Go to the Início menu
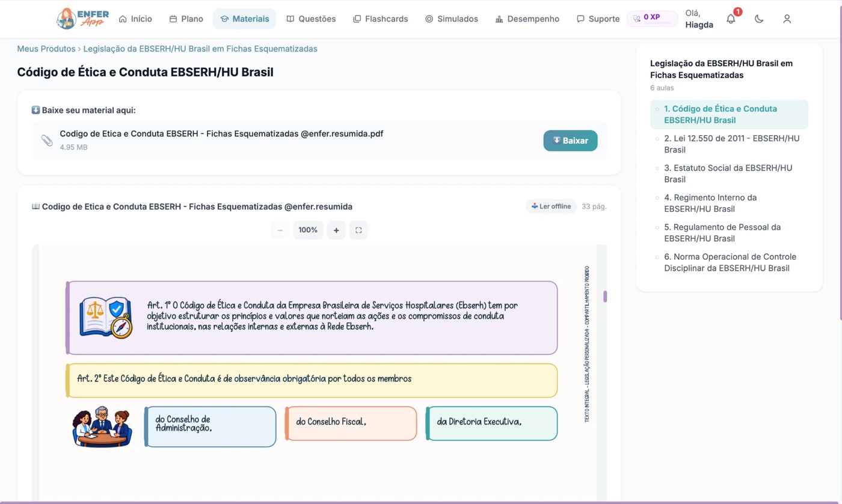Viewport: 842px width, 504px height. click(x=135, y=19)
